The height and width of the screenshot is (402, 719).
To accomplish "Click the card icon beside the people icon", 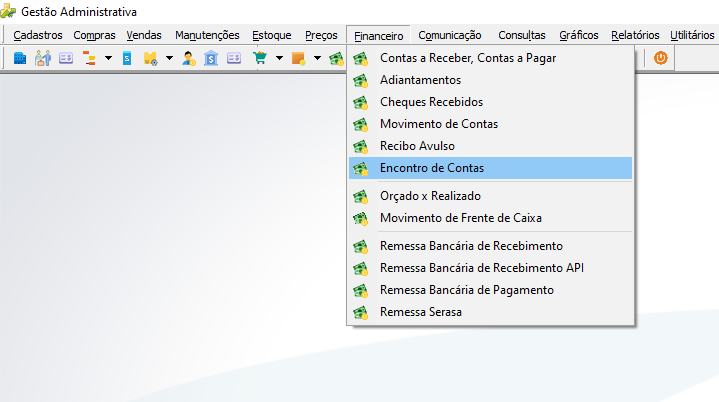I will [x=66, y=58].
